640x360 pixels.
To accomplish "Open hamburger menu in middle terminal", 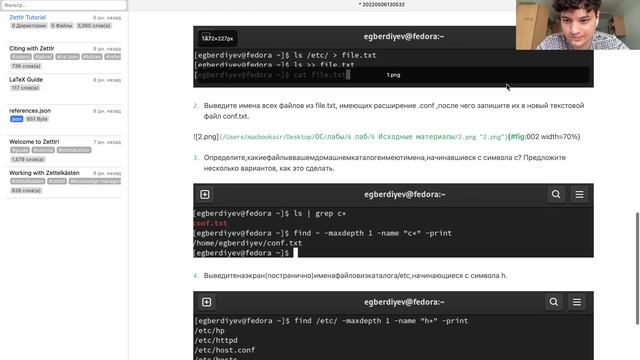I will pos(579,194).
